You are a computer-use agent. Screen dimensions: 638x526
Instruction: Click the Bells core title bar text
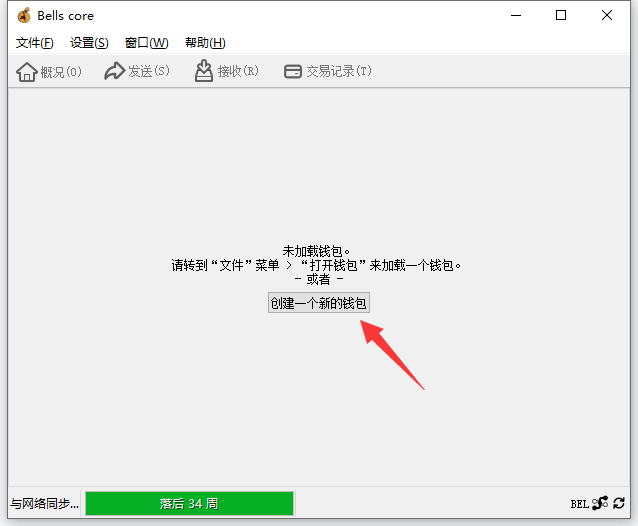pyautogui.click(x=66, y=16)
